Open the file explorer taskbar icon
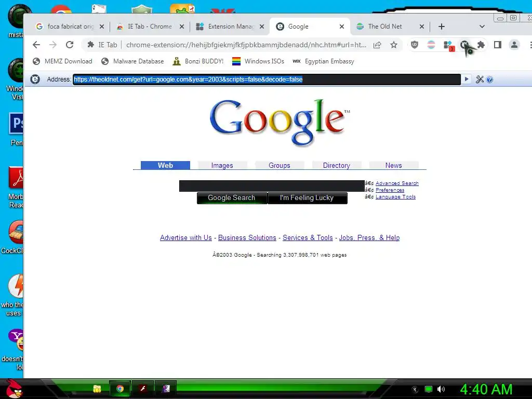 (97, 389)
